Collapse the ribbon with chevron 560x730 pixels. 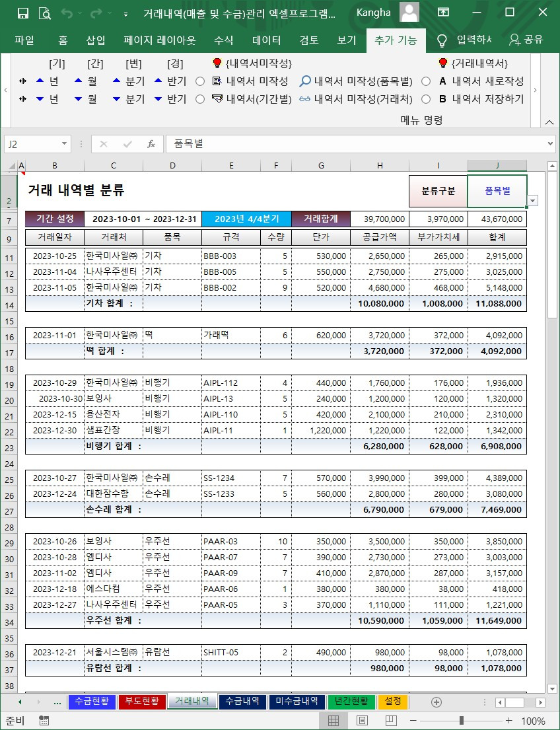(x=549, y=122)
